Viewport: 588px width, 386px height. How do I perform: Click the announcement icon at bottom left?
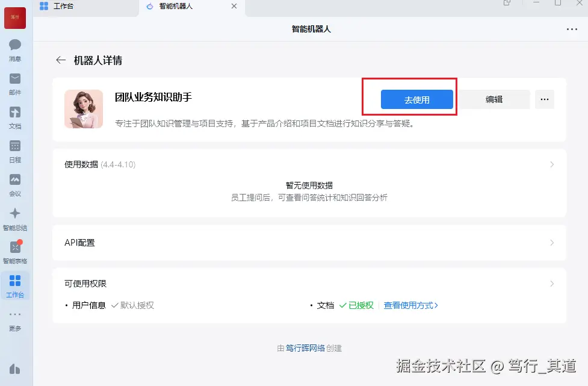(x=15, y=368)
